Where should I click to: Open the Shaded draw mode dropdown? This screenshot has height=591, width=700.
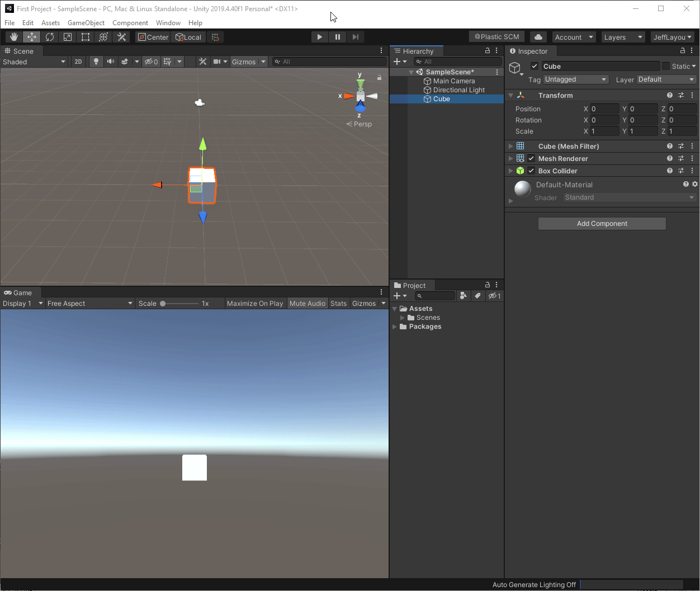click(x=34, y=62)
